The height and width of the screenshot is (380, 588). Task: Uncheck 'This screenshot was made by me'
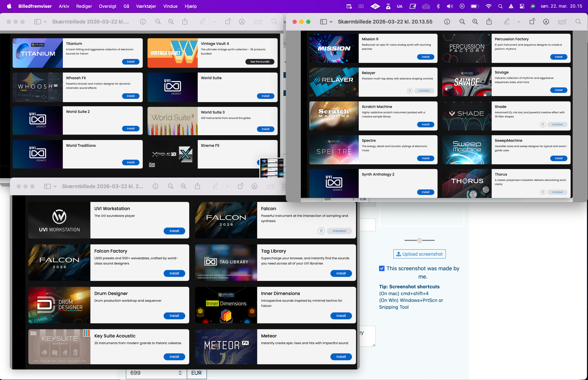point(382,268)
